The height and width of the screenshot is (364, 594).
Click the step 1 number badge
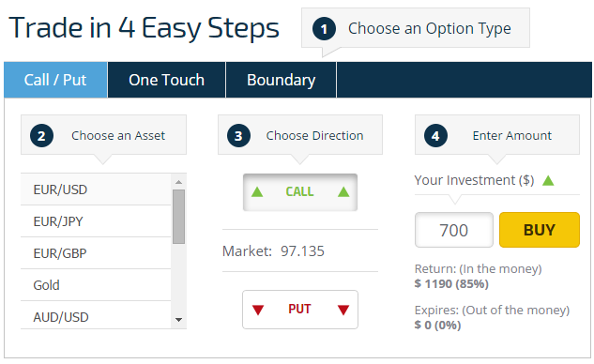point(324,29)
